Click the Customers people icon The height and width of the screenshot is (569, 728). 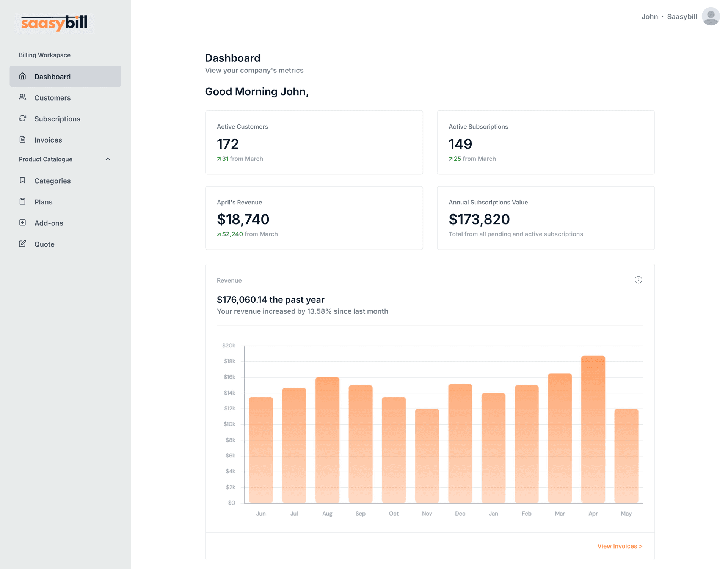click(22, 97)
